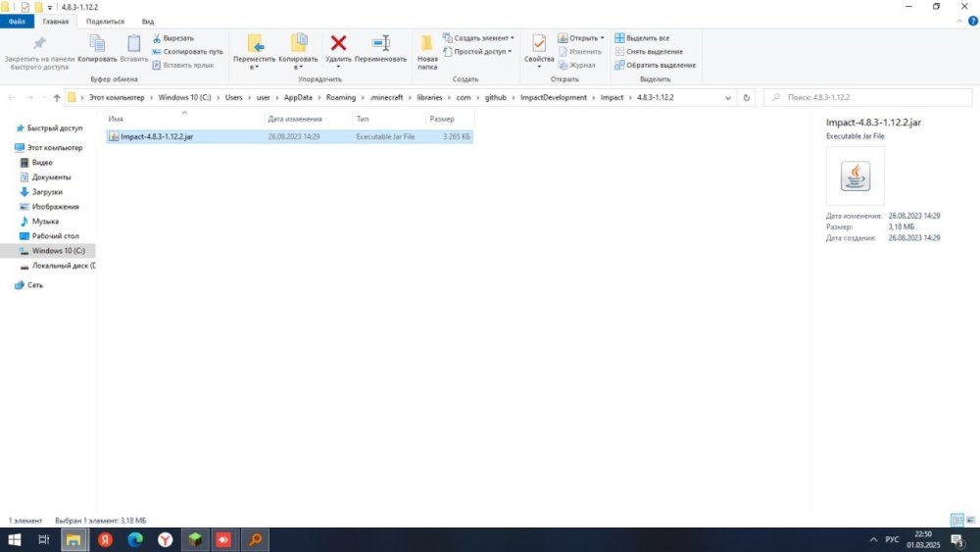The image size is (980, 552).
Task: Sort by the Тип column header
Action: point(389,119)
